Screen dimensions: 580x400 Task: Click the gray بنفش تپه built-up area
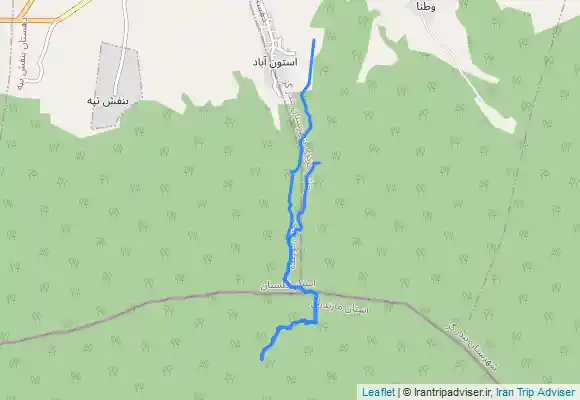(117, 86)
